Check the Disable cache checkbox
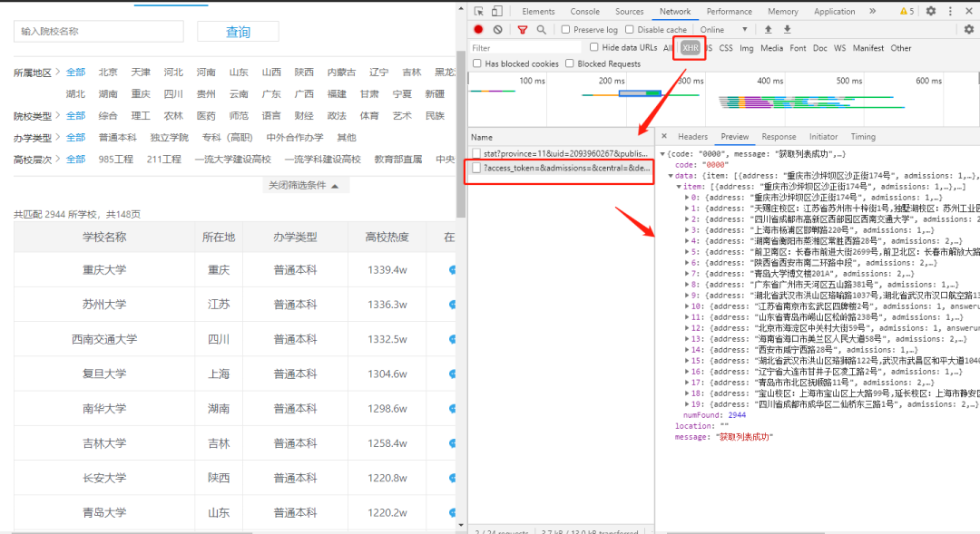 [x=630, y=29]
